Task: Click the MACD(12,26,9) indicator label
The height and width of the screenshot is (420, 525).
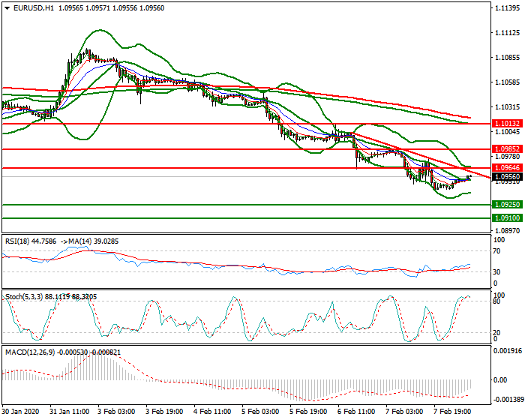Action: click(29, 352)
